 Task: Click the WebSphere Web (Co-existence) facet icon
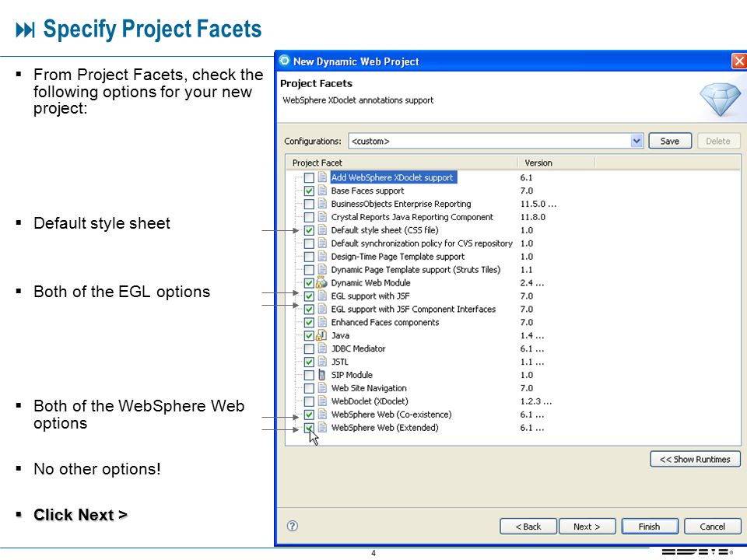322,415
